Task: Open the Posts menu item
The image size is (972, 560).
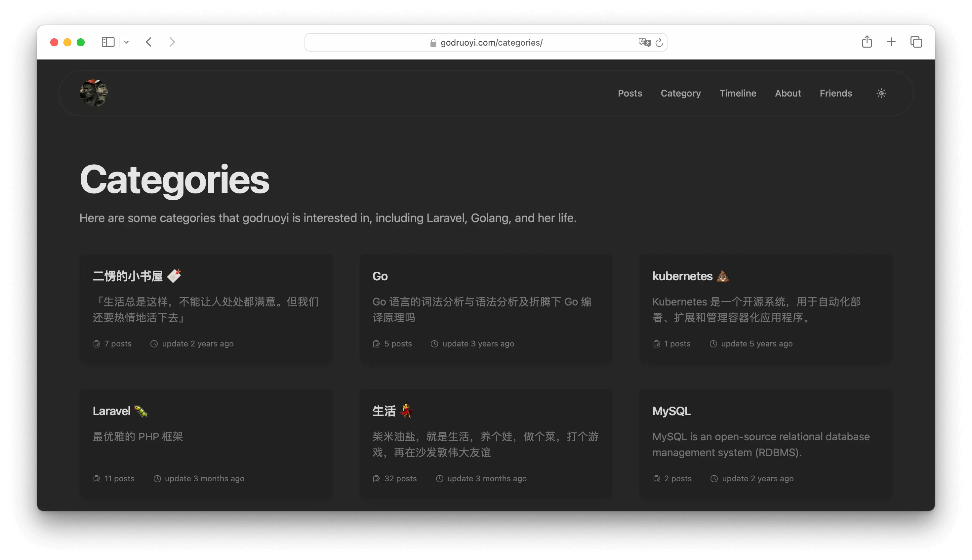Action: click(x=629, y=93)
